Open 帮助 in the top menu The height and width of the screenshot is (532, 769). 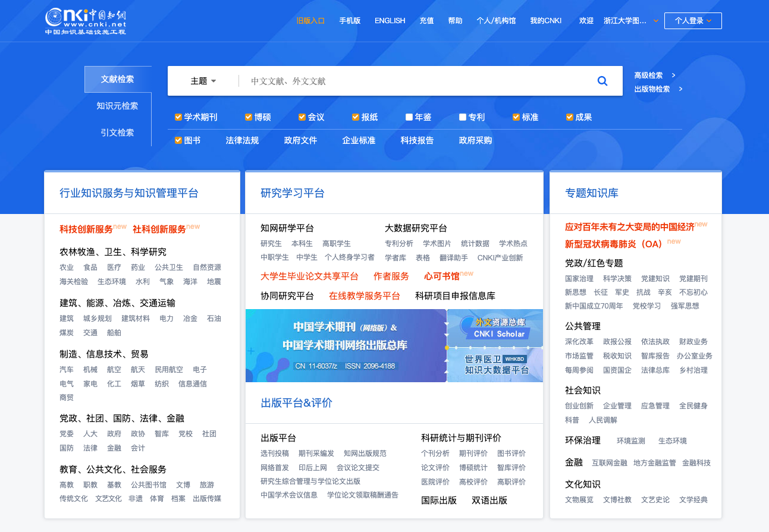pos(456,21)
